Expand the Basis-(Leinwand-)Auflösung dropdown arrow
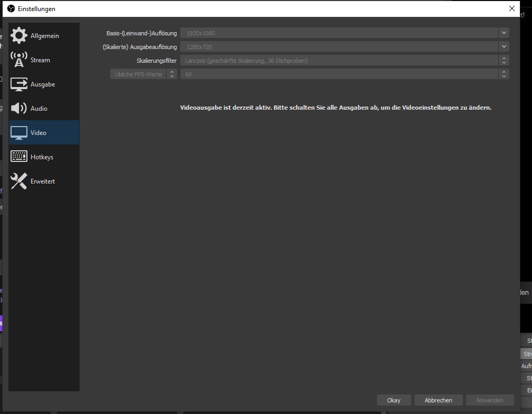 pyautogui.click(x=504, y=33)
